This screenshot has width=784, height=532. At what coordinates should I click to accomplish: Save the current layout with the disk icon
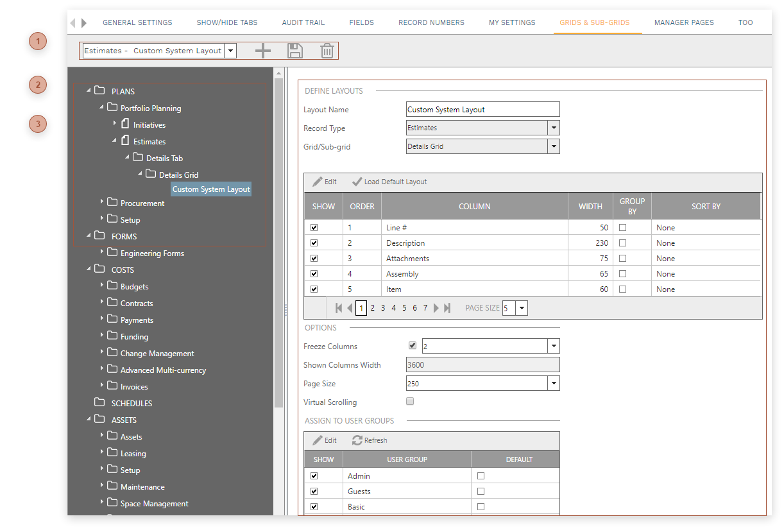coord(295,50)
